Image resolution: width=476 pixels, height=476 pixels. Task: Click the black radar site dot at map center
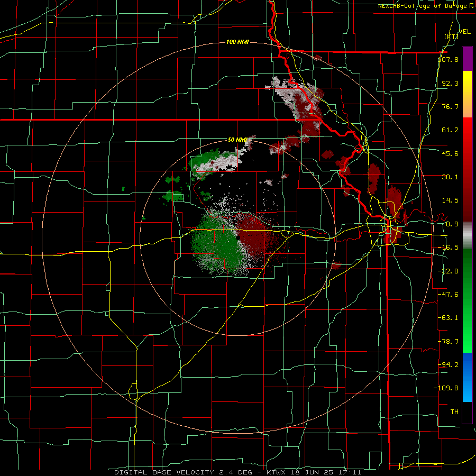(x=239, y=238)
